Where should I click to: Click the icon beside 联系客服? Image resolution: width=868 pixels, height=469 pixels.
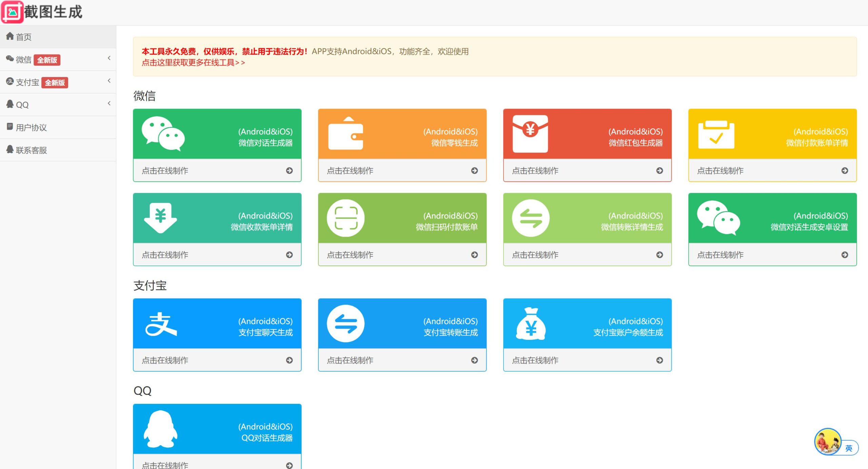click(10, 149)
